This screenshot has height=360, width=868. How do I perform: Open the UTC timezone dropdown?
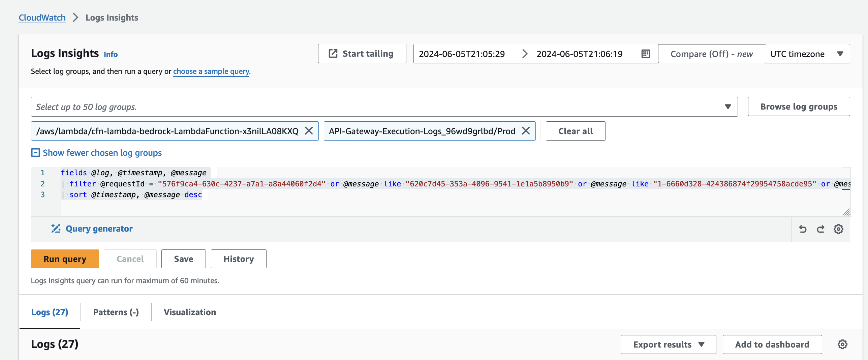(x=807, y=54)
